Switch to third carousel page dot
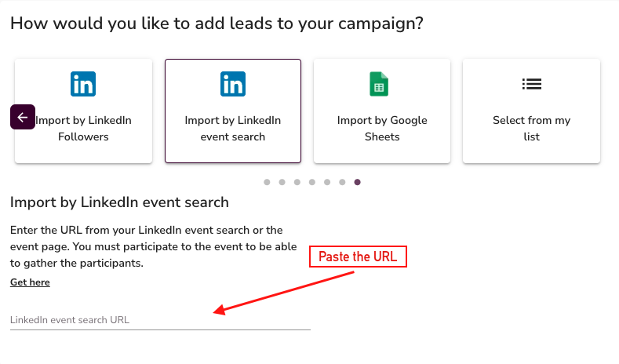 (297, 182)
